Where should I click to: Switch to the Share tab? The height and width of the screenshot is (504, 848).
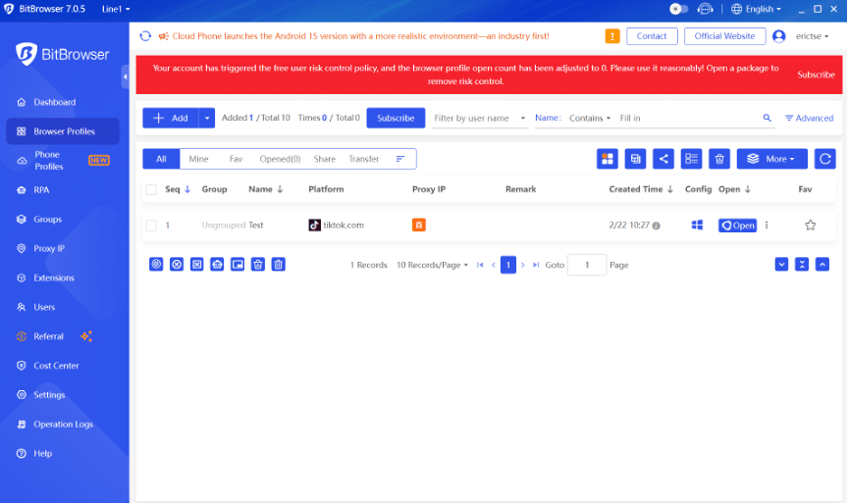tap(325, 159)
